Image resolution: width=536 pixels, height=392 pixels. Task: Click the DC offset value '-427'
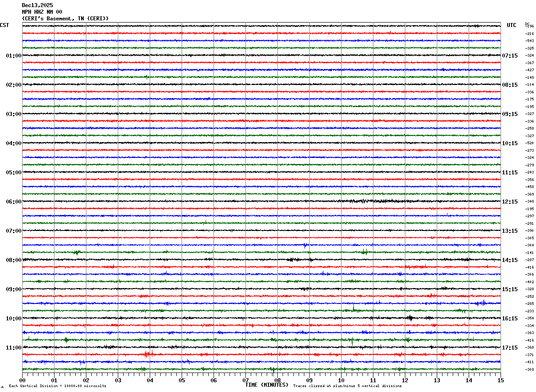tap(529, 70)
